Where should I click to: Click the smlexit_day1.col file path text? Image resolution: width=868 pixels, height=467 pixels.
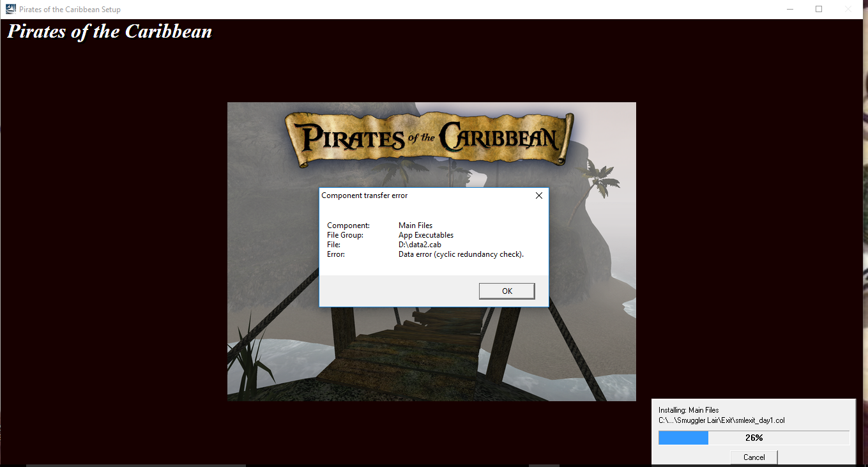[721, 420]
